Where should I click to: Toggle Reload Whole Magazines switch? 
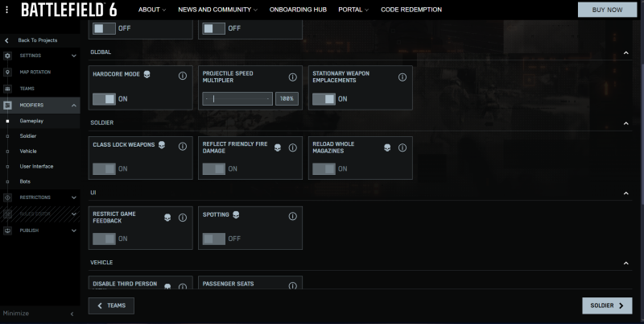324,169
